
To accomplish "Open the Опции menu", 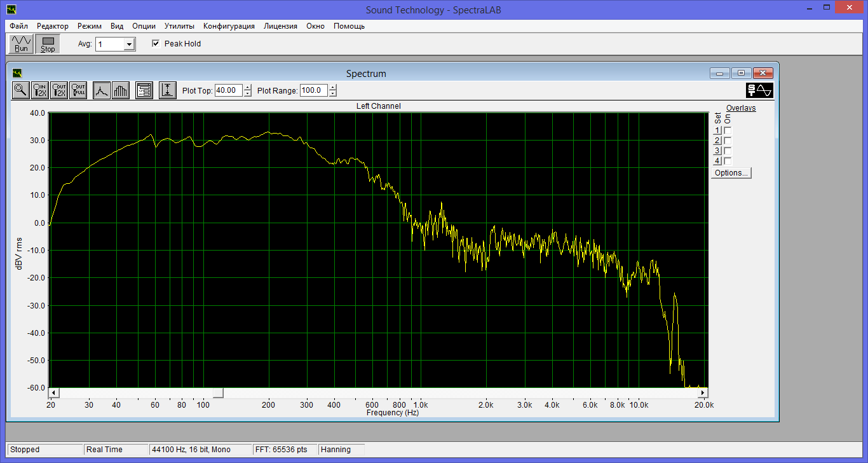I will pyautogui.click(x=144, y=26).
